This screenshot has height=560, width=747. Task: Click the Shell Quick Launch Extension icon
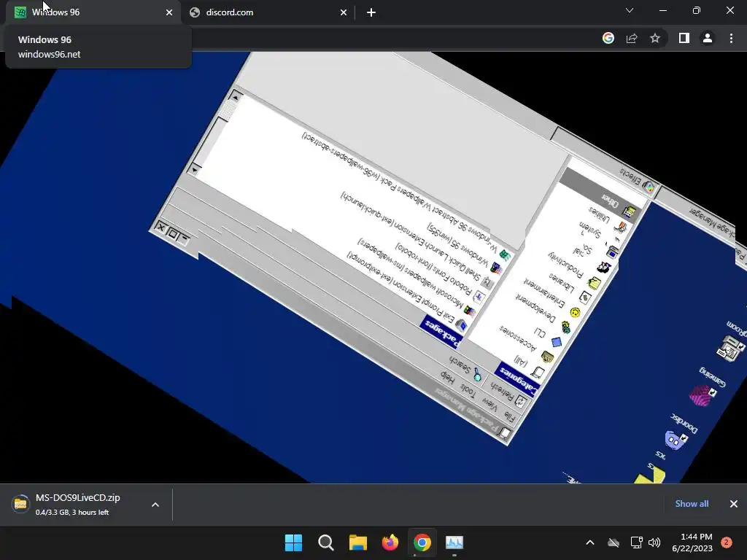coord(487,282)
